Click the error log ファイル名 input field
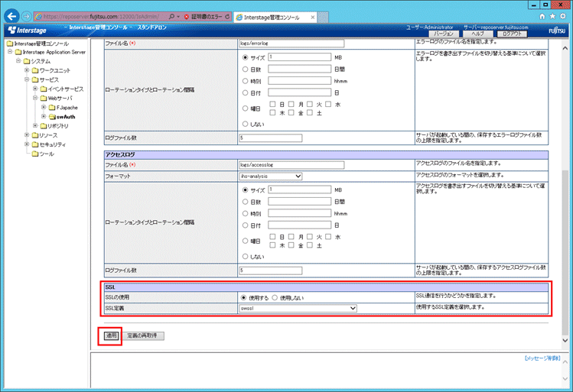 pyautogui.click(x=291, y=44)
